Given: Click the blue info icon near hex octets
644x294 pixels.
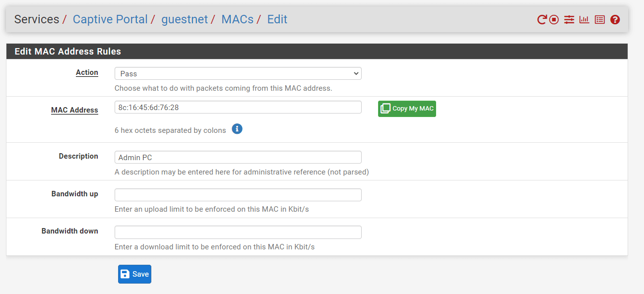Looking at the screenshot, I should pos(237,129).
